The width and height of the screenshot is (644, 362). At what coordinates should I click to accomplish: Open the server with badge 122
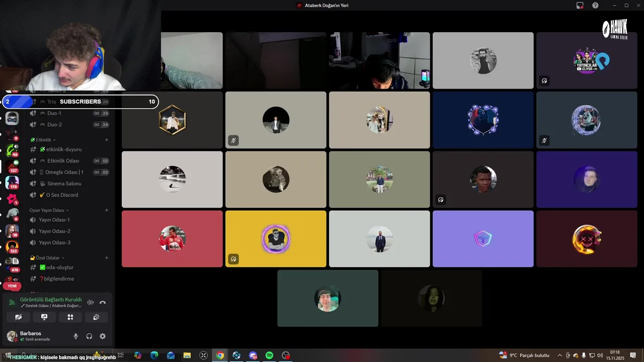[12, 247]
